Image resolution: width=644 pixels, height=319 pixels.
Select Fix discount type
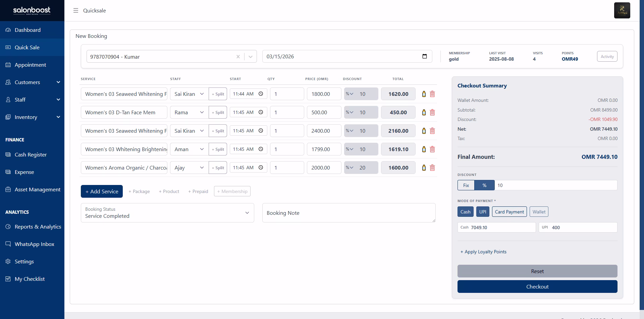tap(466, 185)
